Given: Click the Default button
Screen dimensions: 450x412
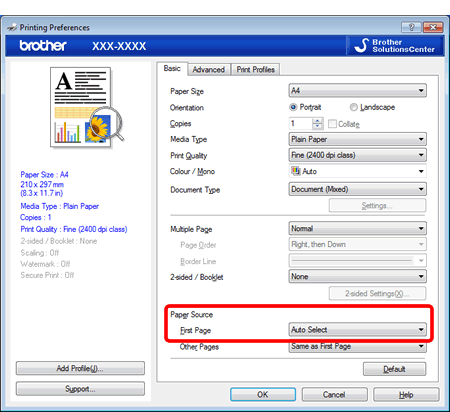Looking at the screenshot, I should click(394, 369).
